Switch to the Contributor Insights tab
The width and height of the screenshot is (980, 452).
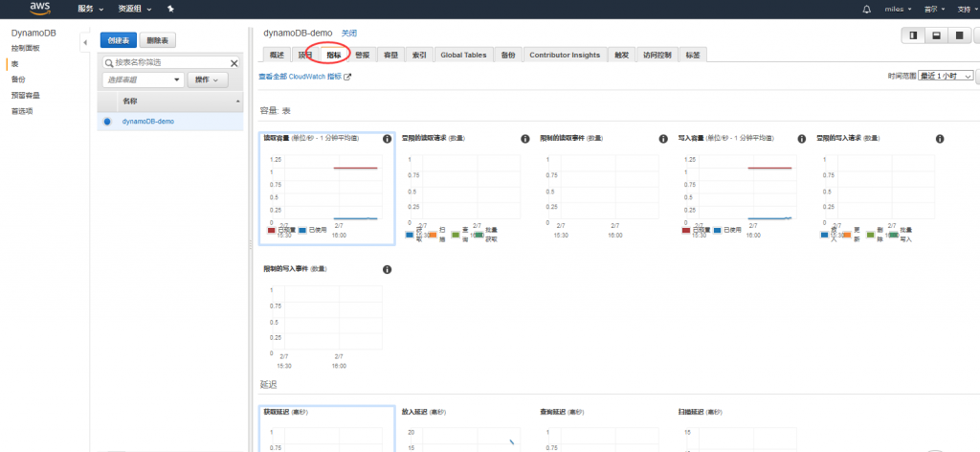565,55
